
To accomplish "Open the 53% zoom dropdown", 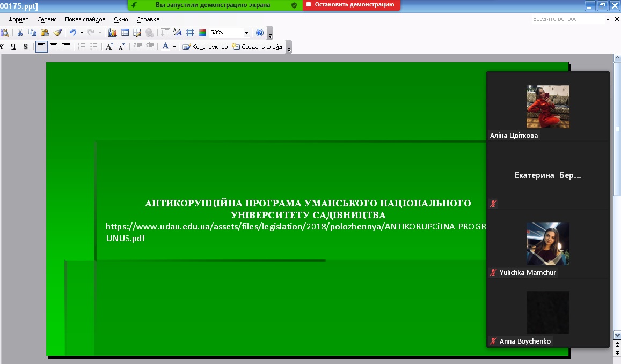I will pyautogui.click(x=246, y=33).
